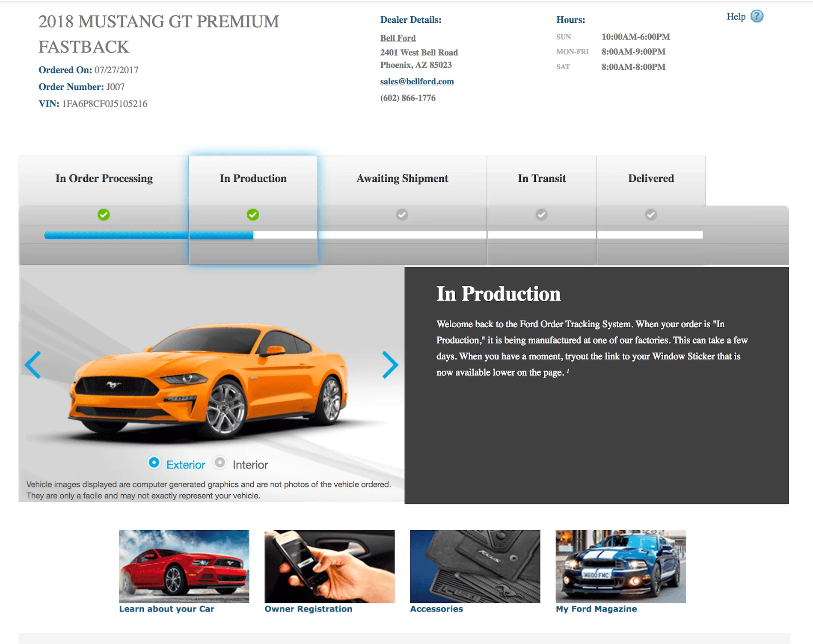This screenshot has height=644, width=813.
Task: Open the Bell Ford dealer link
Action: [x=398, y=38]
